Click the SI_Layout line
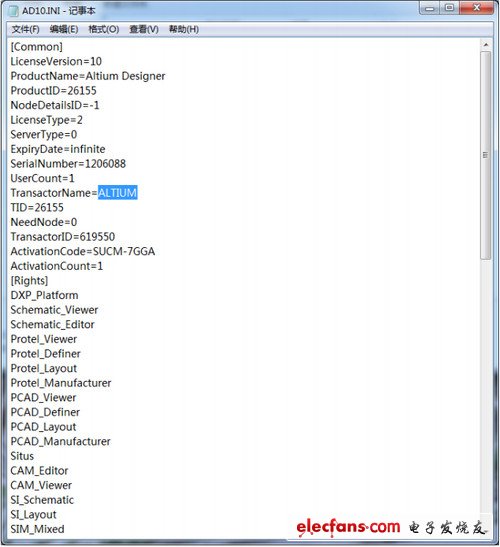The image size is (500, 547). [x=33, y=515]
